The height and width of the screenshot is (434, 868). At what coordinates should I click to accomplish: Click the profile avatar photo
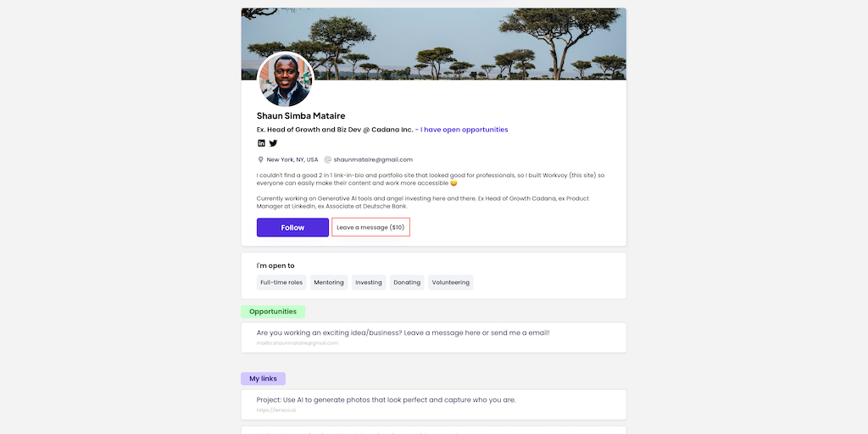pyautogui.click(x=285, y=80)
